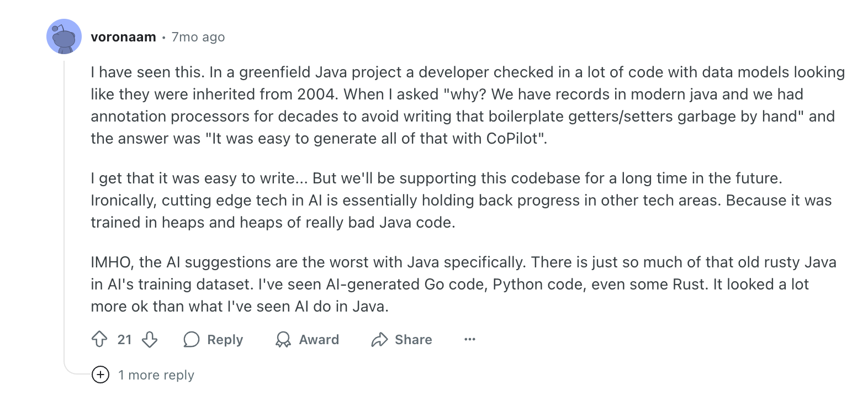This screenshot has height=411, width=868.
Task: Click the "Reply" text label
Action: tap(225, 340)
